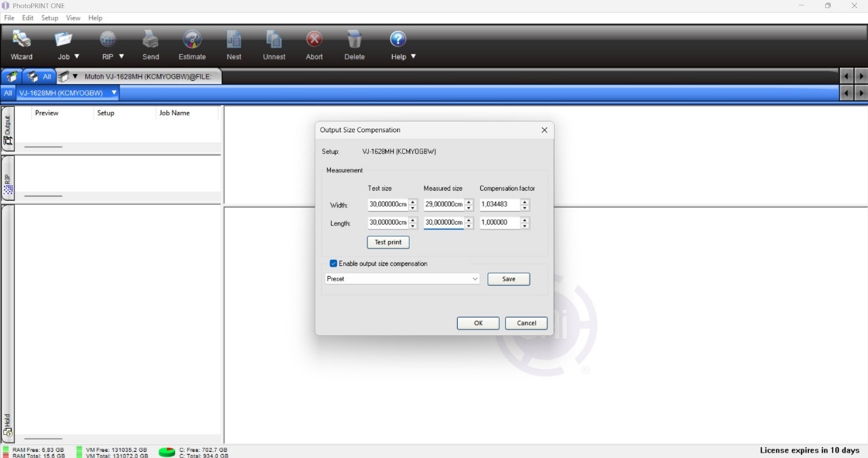Open the Preset combo box
This screenshot has height=458, width=868.
[x=402, y=279]
